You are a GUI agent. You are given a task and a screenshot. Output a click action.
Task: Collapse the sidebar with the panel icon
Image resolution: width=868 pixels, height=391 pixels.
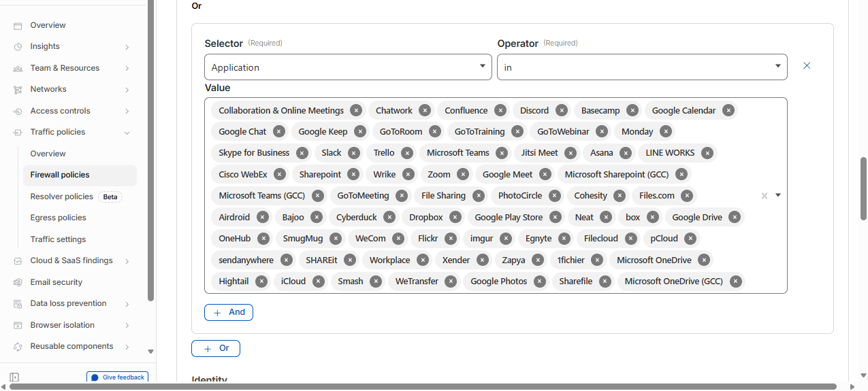tap(14, 377)
